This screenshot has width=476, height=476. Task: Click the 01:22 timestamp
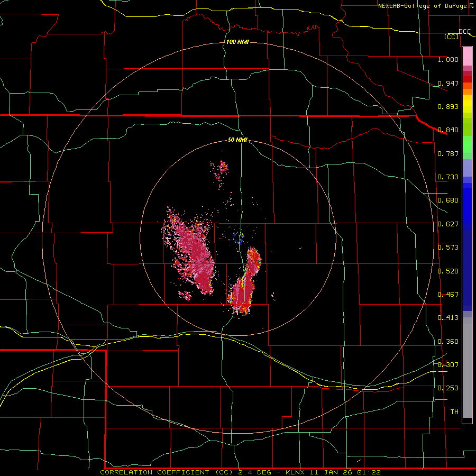(369, 472)
